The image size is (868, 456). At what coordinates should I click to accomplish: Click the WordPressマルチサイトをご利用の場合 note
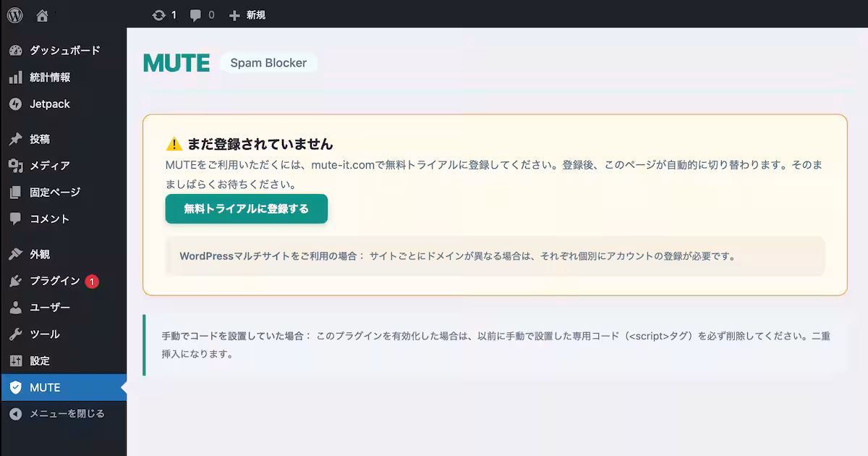pos(495,256)
